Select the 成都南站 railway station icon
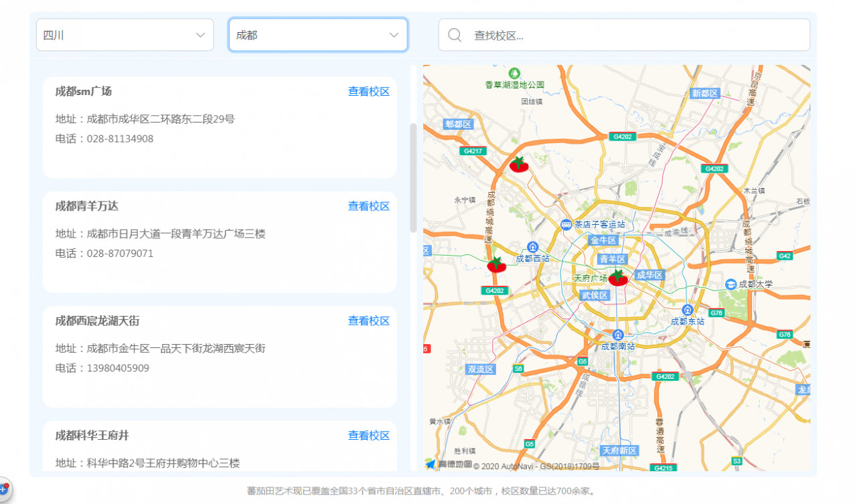The width and height of the screenshot is (857, 504). (617, 335)
